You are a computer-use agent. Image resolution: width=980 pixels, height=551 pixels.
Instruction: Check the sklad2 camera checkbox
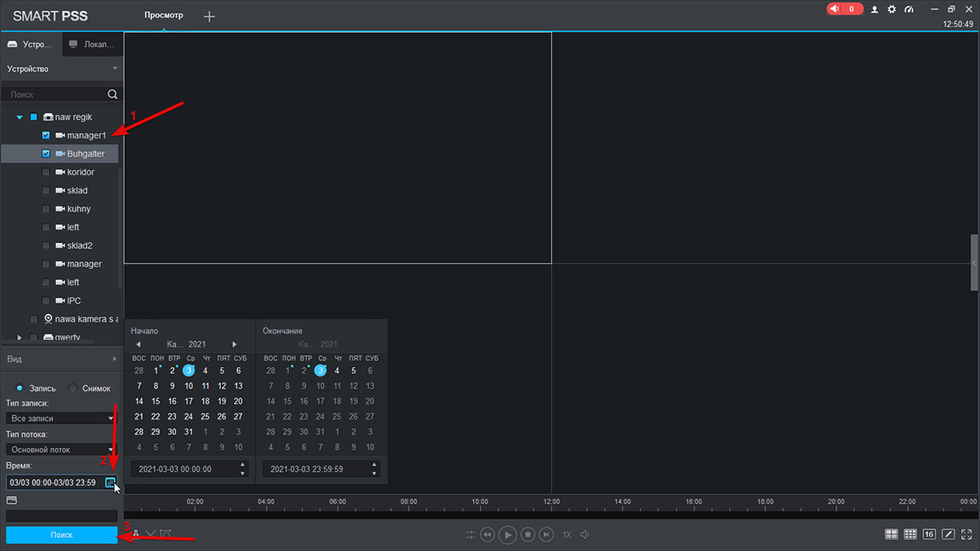pos(46,246)
